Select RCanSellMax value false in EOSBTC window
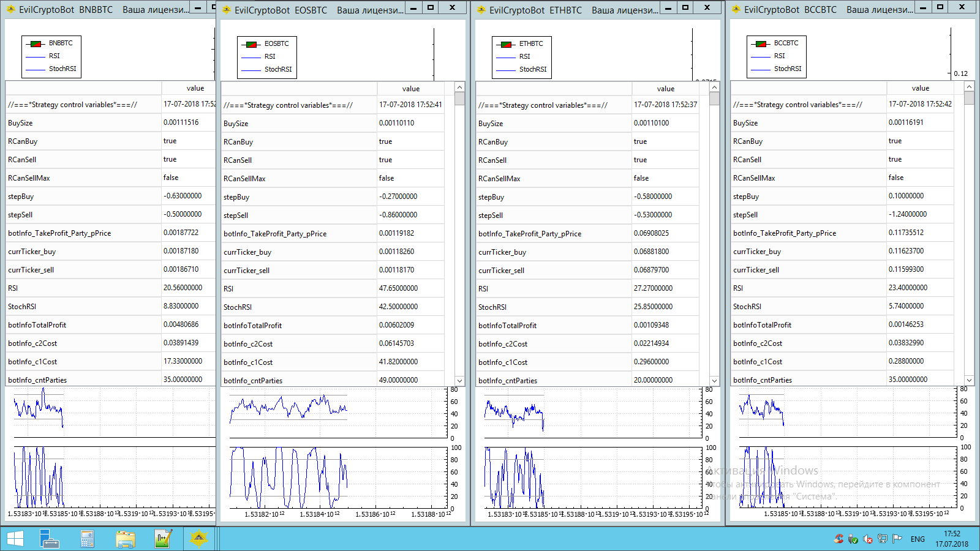980x551 pixels. point(386,178)
